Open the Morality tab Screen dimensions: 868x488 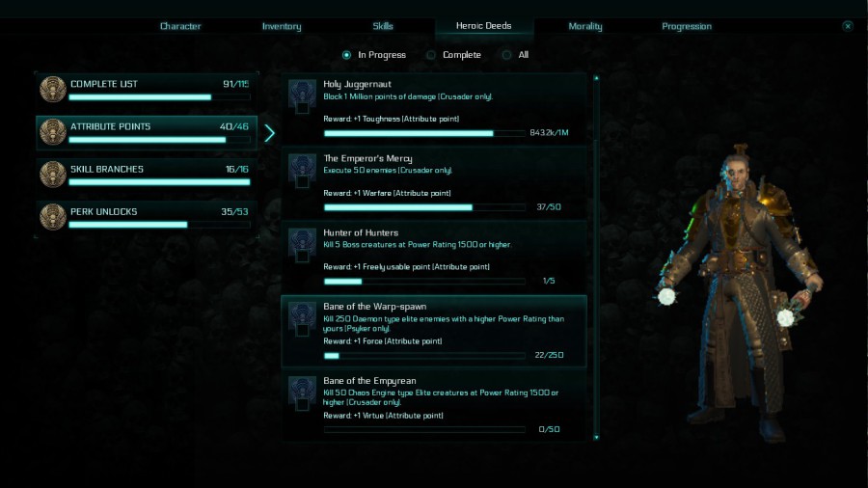click(585, 26)
